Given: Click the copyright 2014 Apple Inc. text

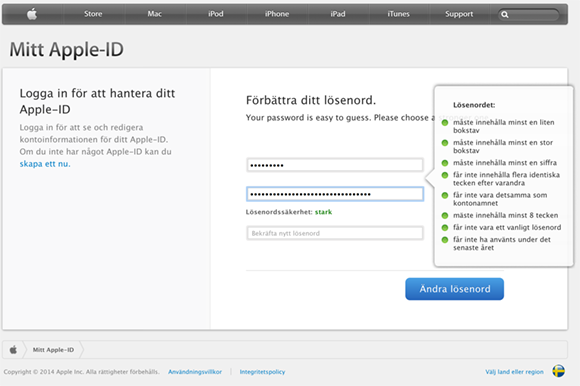Looking at the screenshot, I should tap(81, 372).
